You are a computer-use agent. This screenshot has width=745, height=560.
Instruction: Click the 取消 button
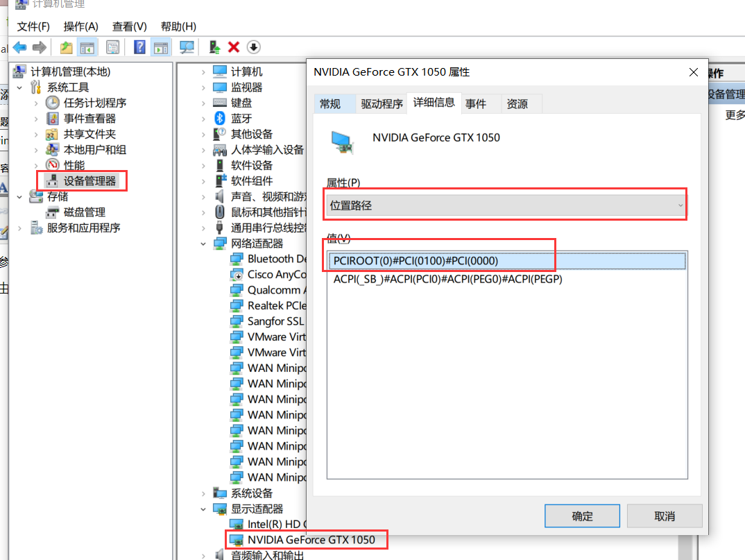click(x=665, y=516)
